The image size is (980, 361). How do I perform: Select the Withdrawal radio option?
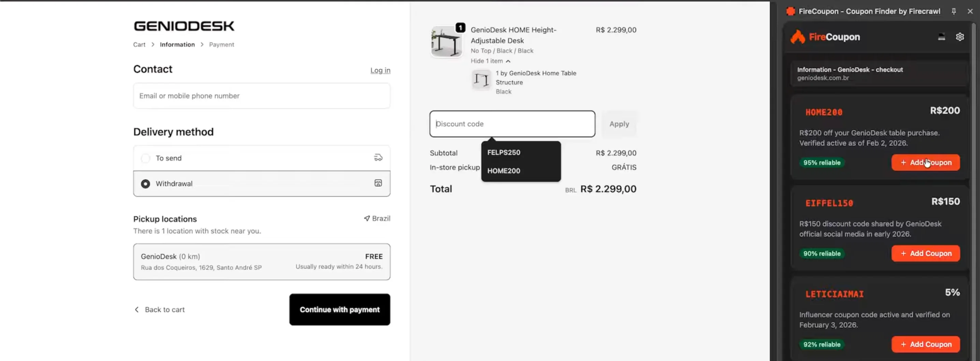point(145,184)
